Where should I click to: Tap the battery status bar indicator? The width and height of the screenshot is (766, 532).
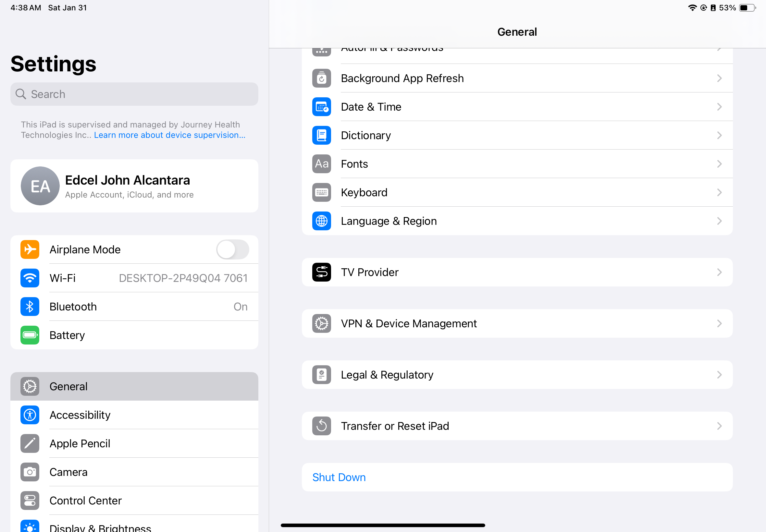coord(747,8)
